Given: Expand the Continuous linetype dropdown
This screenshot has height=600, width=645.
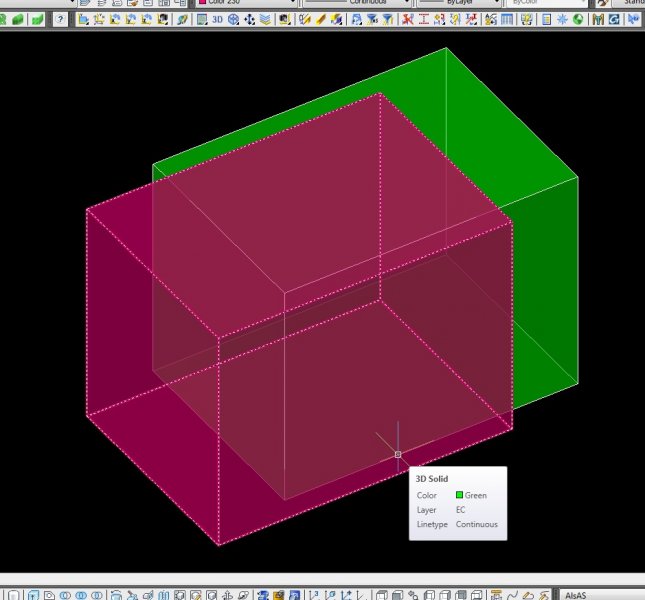Looking at the screenshot, I should [x=406, y=2].
